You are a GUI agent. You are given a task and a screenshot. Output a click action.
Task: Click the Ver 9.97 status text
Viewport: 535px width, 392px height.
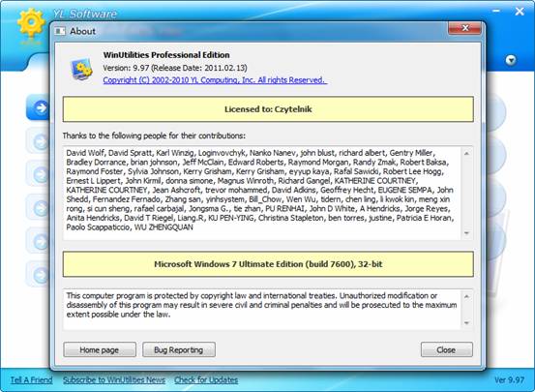(509, 380)
